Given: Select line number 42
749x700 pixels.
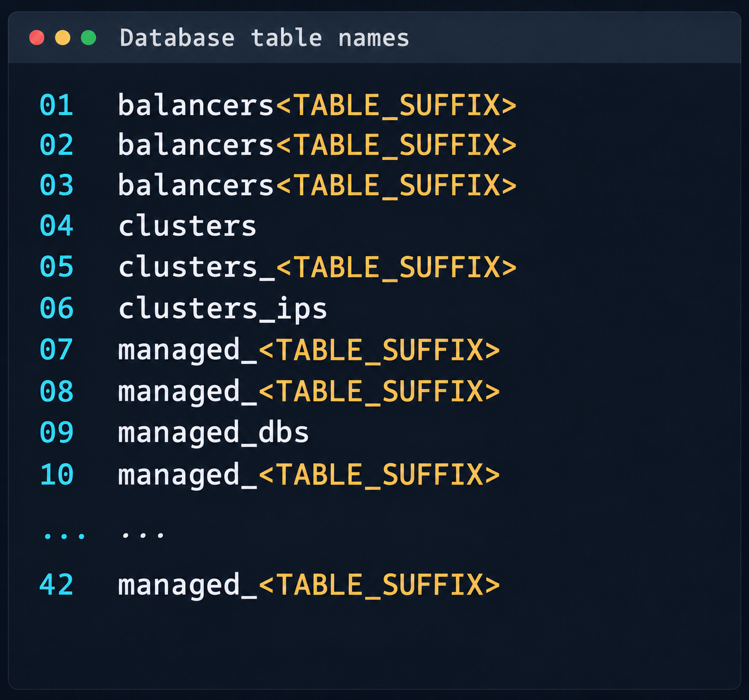Looking at the screenshot, I should pos(57,584).
